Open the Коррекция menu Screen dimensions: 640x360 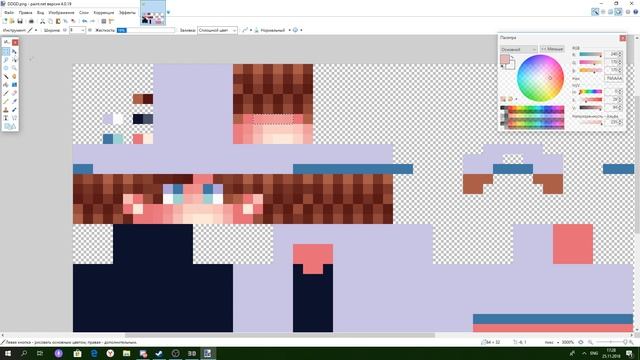[104, 13]
